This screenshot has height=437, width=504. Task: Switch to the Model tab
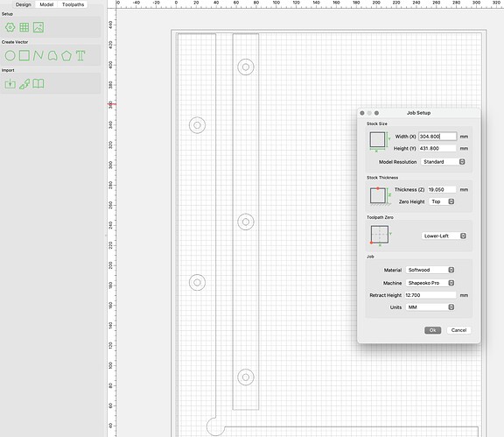(46, 4)
